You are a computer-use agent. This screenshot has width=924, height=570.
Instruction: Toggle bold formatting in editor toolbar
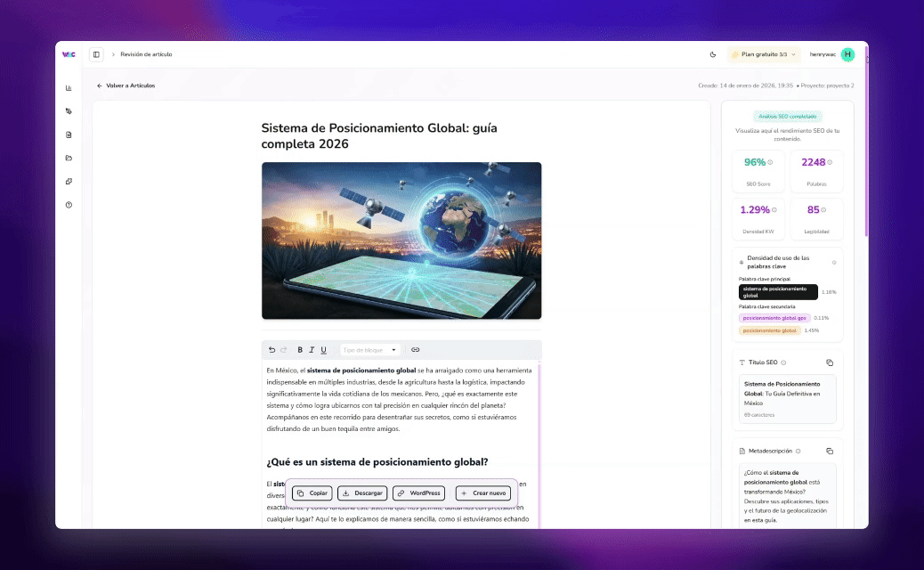pyautogui.click(x=300, y=350)
